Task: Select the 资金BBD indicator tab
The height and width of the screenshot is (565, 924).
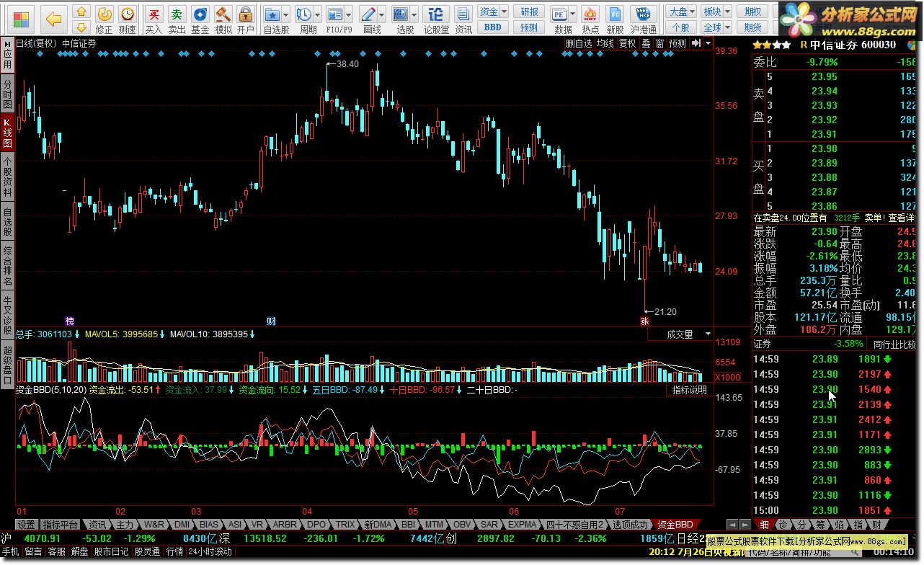Action: [675, 524]
